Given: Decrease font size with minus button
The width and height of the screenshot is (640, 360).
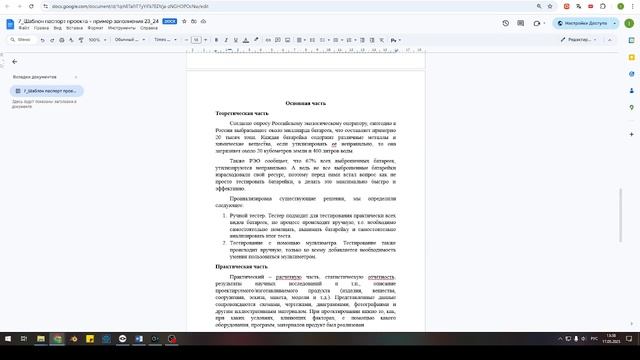Looking at the screenshot, I should pos(186,40).
